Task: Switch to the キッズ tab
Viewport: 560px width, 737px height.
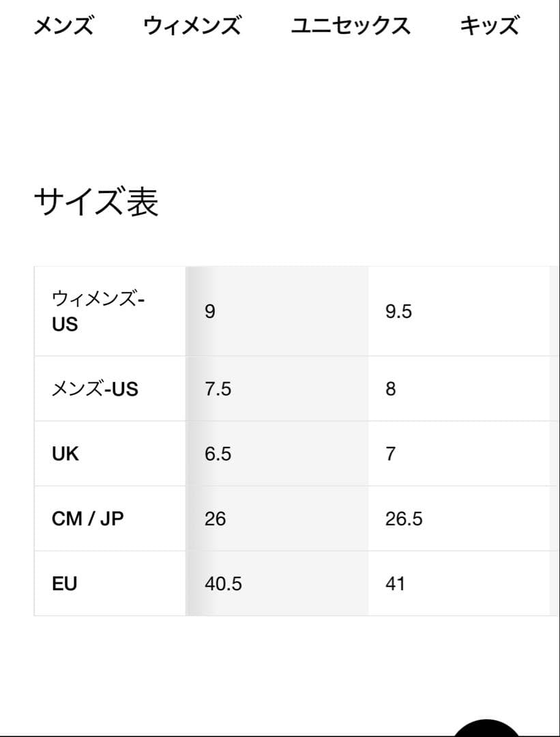Action: pos(490,26)
